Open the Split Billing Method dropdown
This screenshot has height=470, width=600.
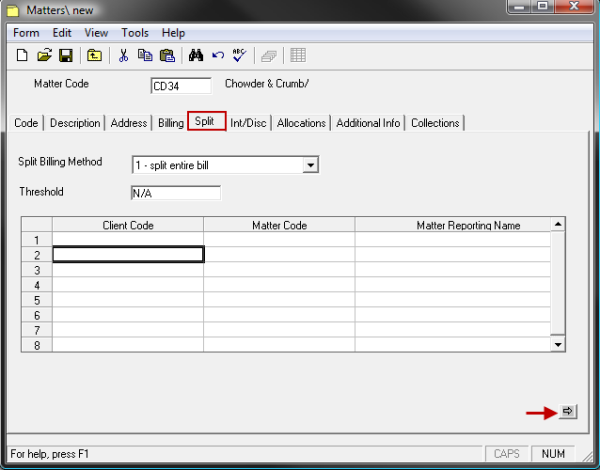(x=310, y=165)
